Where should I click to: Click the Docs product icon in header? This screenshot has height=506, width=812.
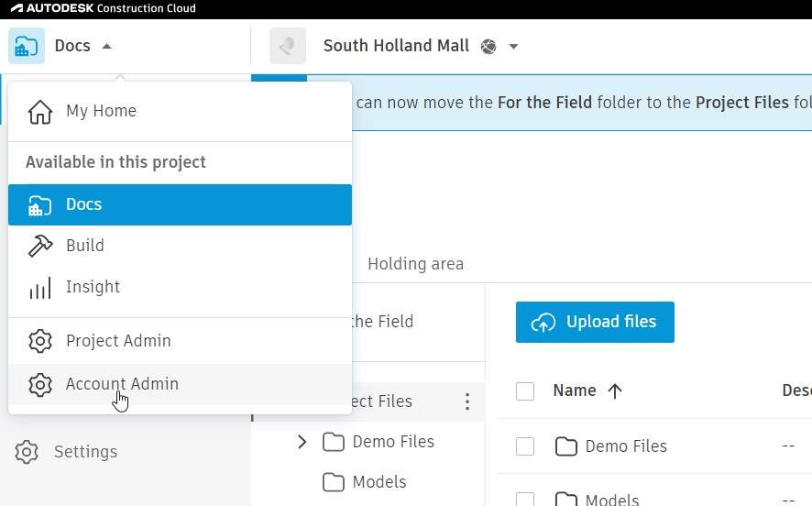[x=27, y=46]
